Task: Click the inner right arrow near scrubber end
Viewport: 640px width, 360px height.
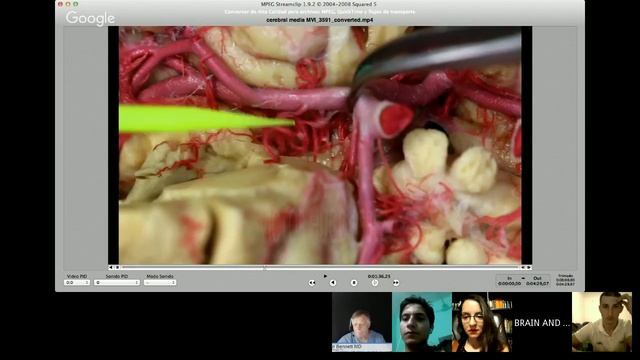Action: [x=522, y=267]
